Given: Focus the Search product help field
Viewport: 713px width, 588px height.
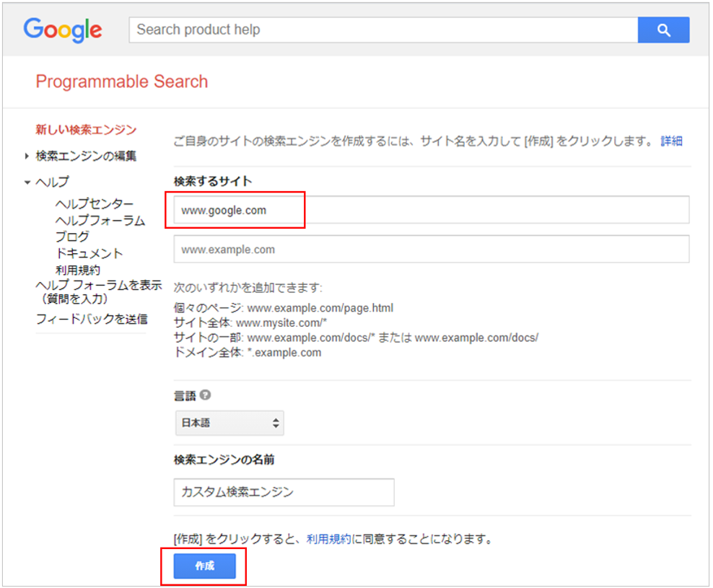Looking at the screenshot, I should point(382,30).
